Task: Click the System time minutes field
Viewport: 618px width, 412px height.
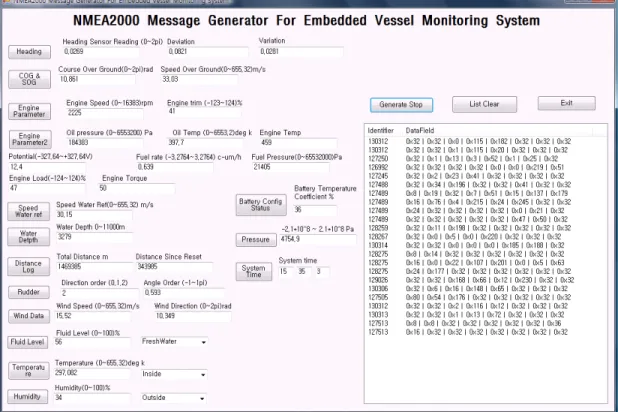Action: 304,272
